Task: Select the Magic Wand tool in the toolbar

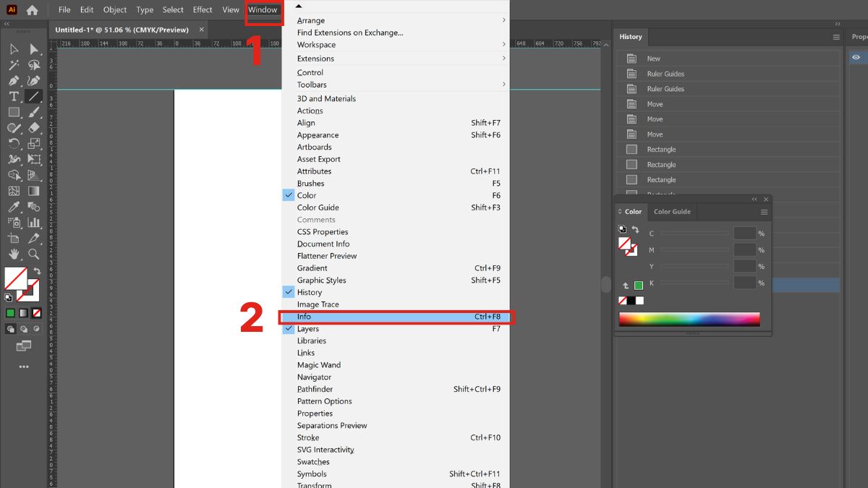Action: (x=14, y=65)
